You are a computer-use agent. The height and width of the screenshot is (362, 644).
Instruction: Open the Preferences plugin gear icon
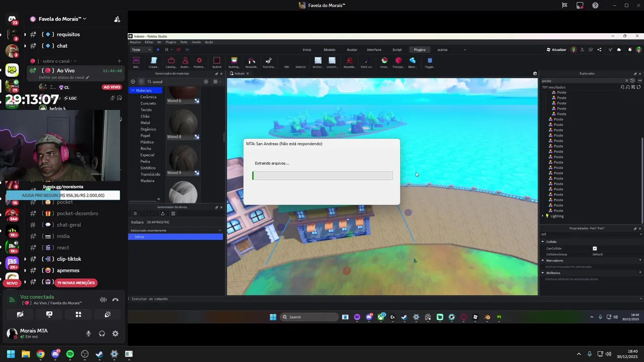(199, 61)
